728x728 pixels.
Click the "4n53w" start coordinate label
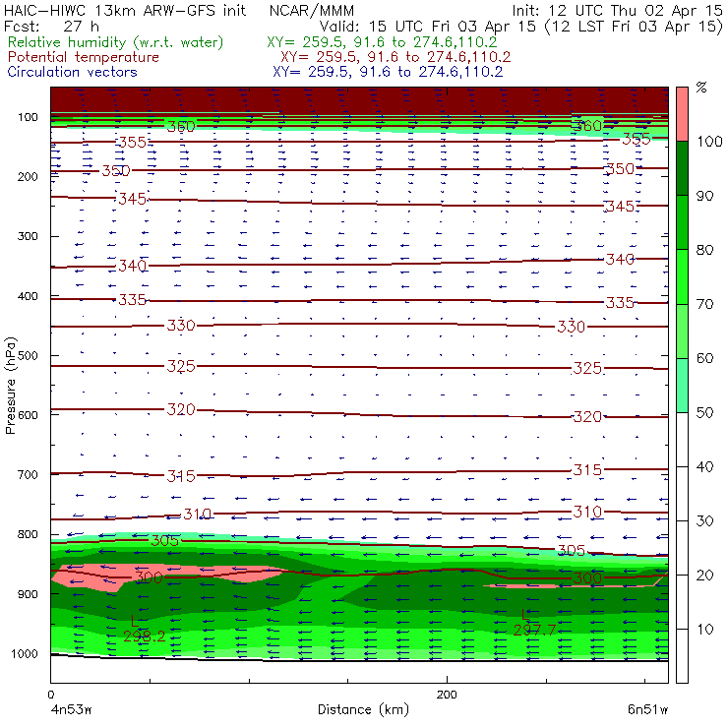(71, 710)
